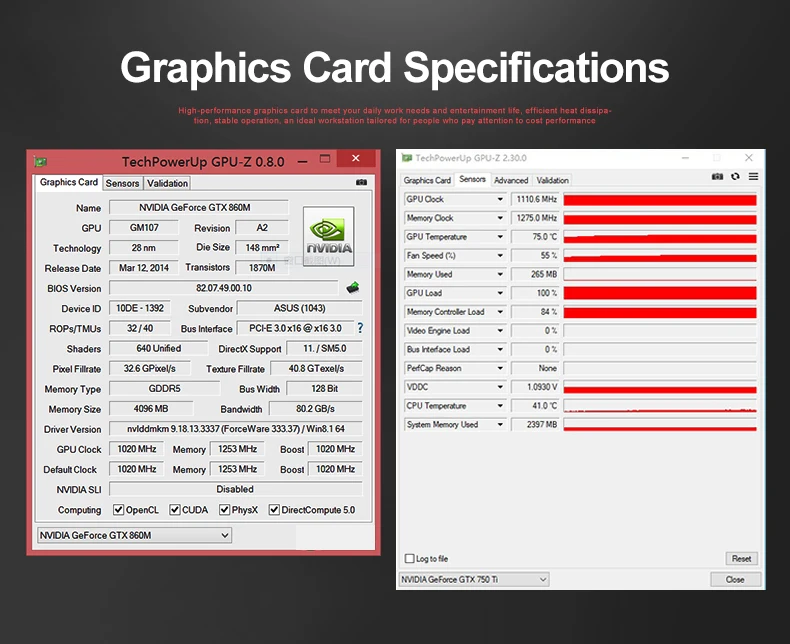Select Sensors tab in GPU-Z 2.30.0
The width and height of the screenshot is (790, 644).
tap(473, 179)
